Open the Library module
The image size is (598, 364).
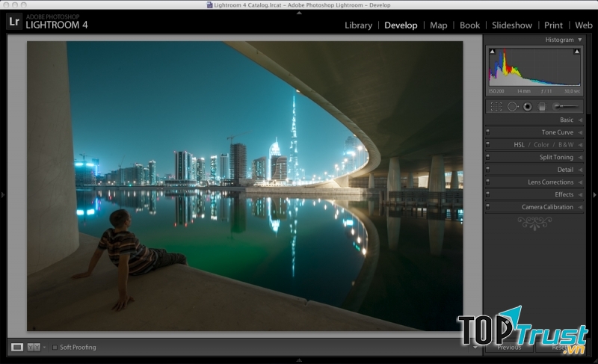point(358,25)
